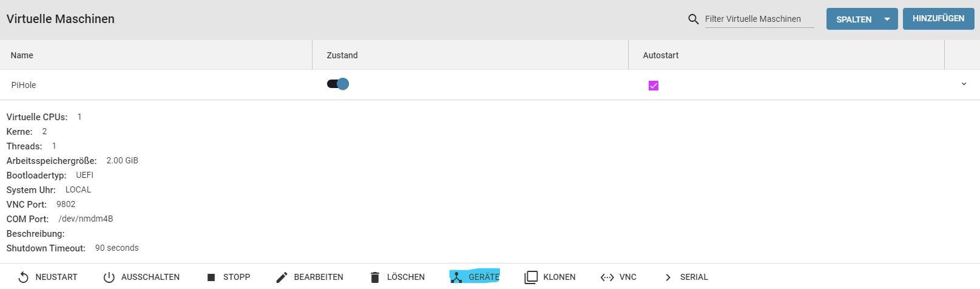Focus the Filter Virtuelle Maschinen field
Viewport: 980px width, 289px height.
click(759, 19)
